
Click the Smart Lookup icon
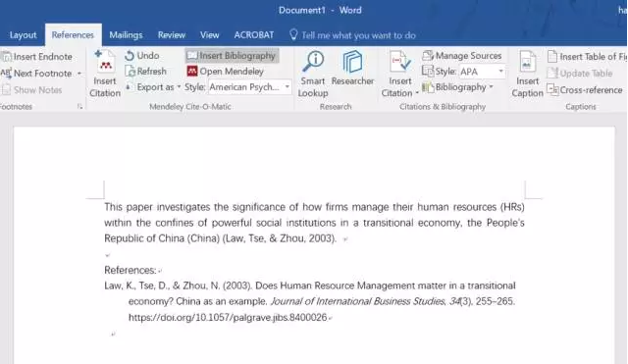(313, 61)
